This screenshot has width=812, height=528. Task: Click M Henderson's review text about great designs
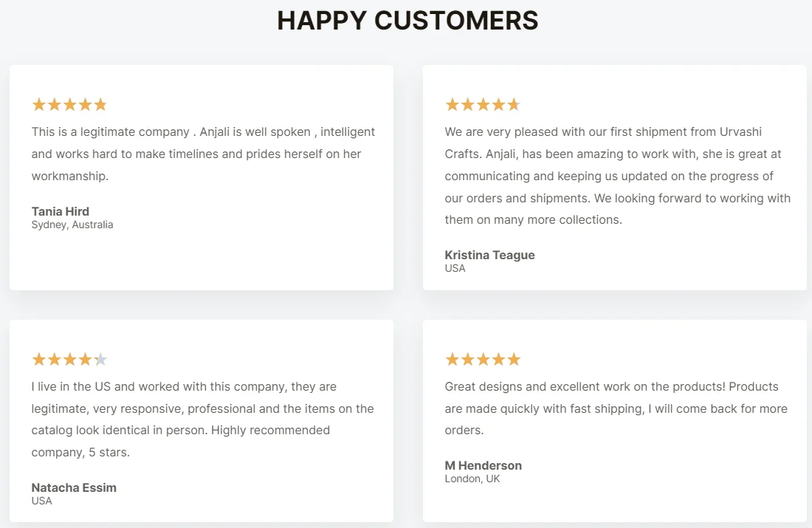(x=616, y=408)
